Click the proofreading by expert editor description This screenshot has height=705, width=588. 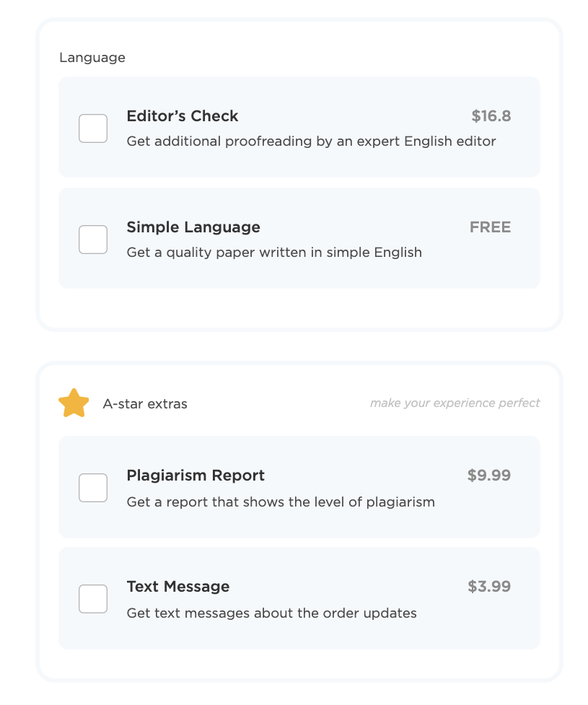click(311, 141)
